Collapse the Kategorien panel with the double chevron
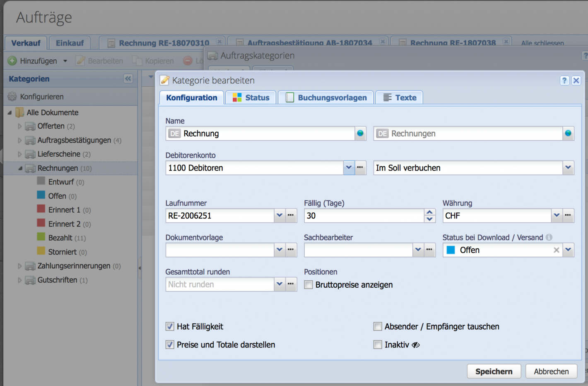This screenshot has width=588, height=386. (128, 78)
